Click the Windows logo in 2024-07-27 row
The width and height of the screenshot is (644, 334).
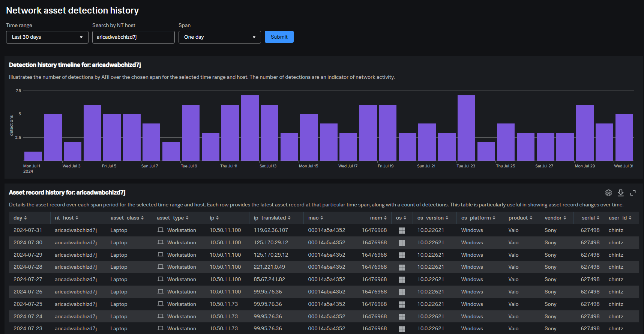point(402,280)
